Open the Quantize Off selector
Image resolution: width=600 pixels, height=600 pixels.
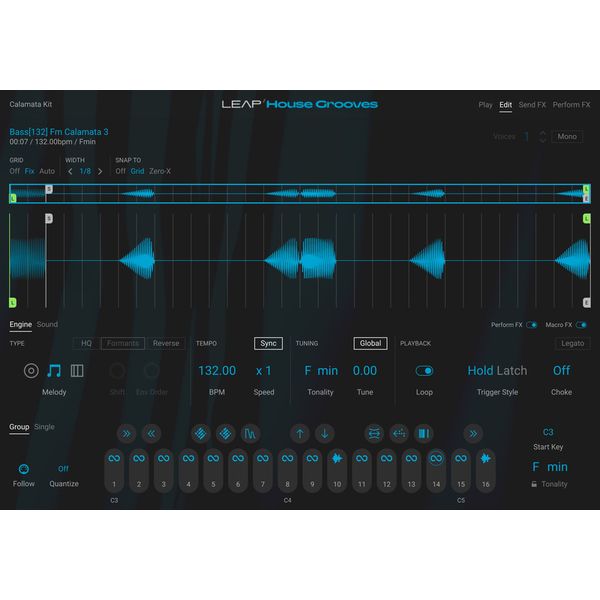pos(64,469)
